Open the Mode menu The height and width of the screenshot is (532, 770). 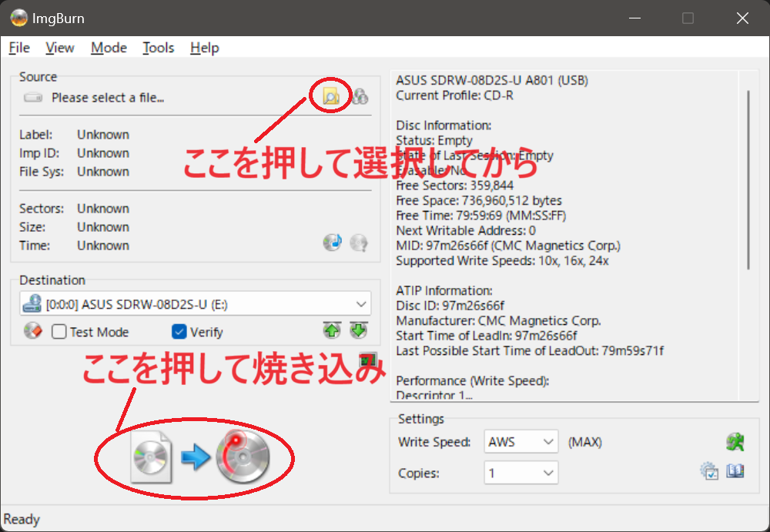109,48
